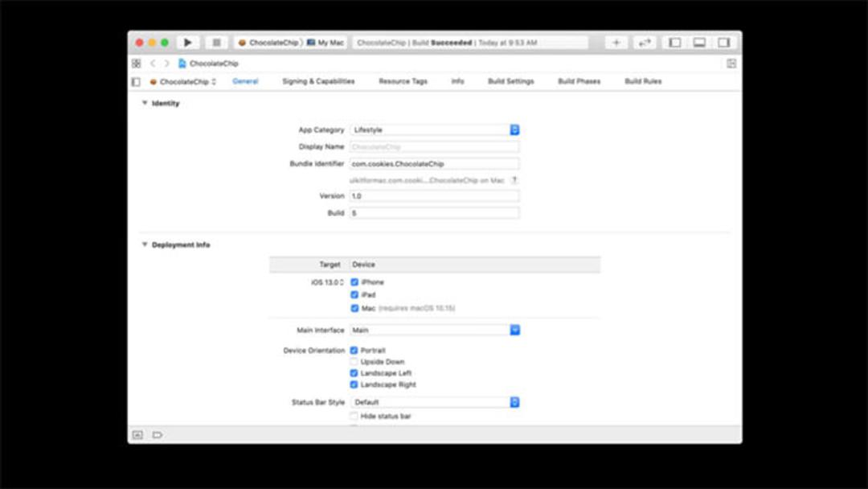Enable Upside Down orientation
This screenshot has height=489, width=868.
pyautogui.click(x=354, y=362)
